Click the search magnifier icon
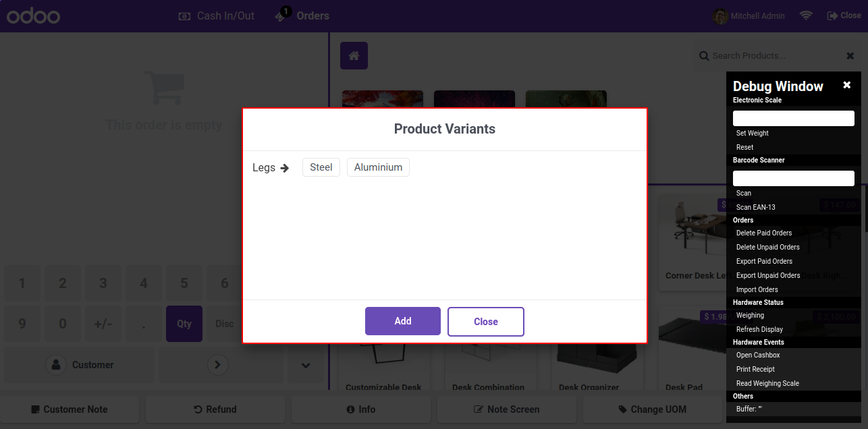868x429 pixels. (704, 56)
